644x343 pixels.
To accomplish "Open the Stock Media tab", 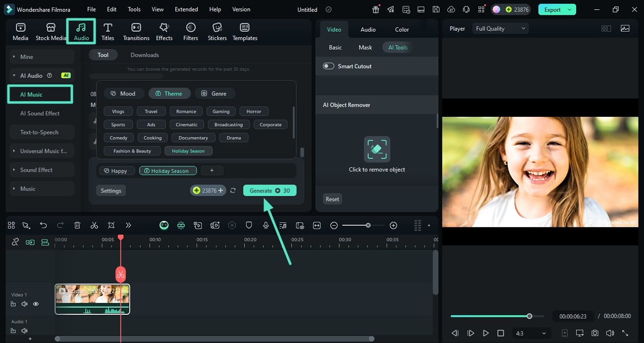I will tap(51, 32).
